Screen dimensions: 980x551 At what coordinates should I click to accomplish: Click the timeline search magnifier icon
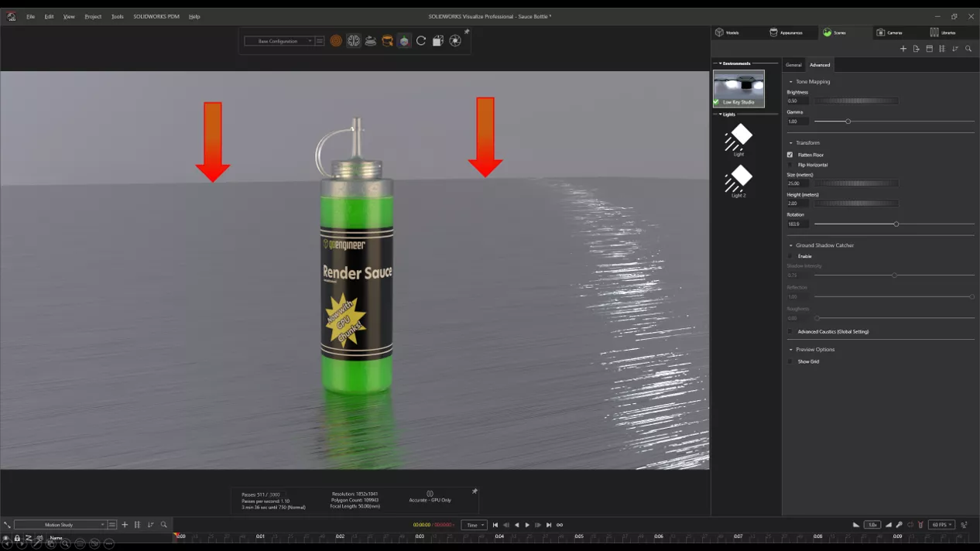[163, 525]
